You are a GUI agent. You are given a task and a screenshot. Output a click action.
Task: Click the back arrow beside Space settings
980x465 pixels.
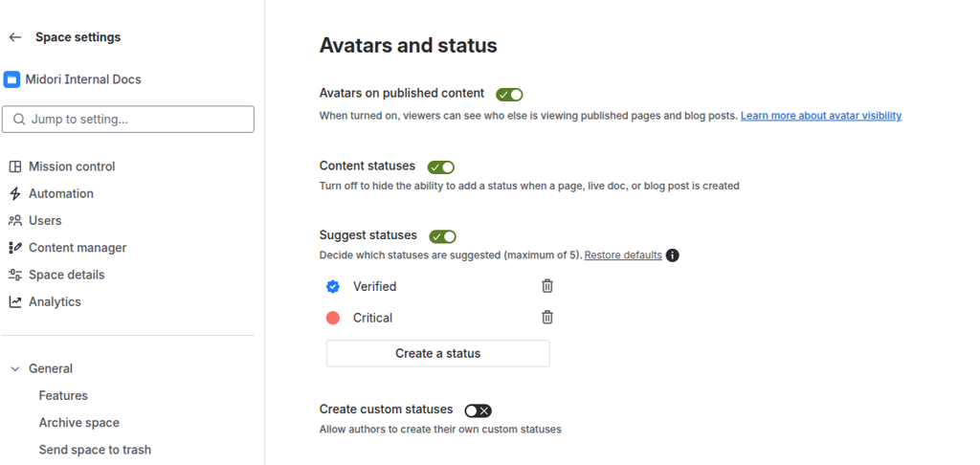(14, 37)
